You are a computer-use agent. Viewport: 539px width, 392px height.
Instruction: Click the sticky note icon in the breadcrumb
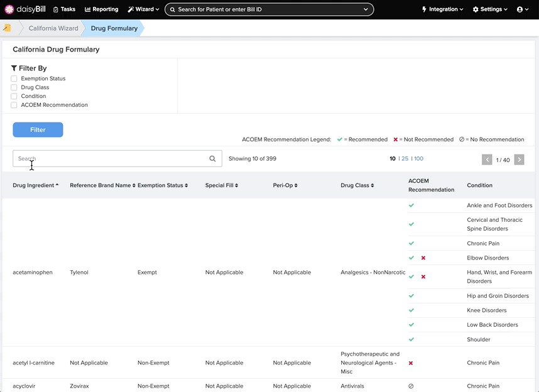7,28
